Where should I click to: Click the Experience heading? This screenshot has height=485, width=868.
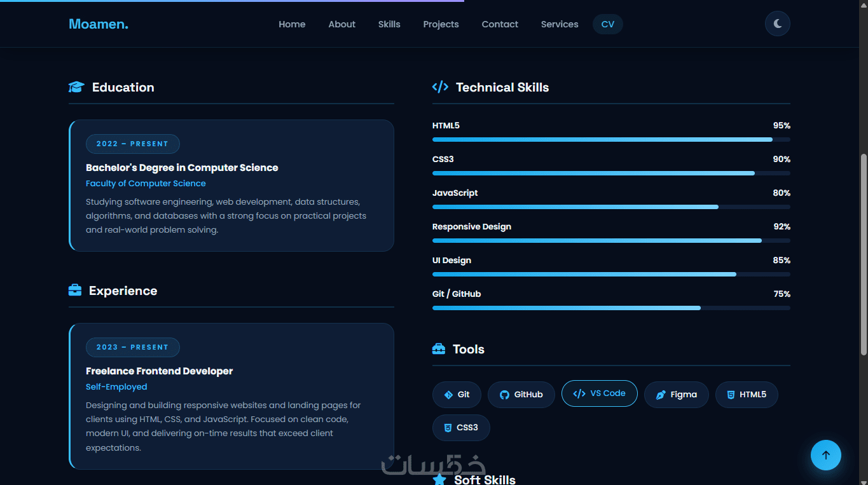click(123, 290)
